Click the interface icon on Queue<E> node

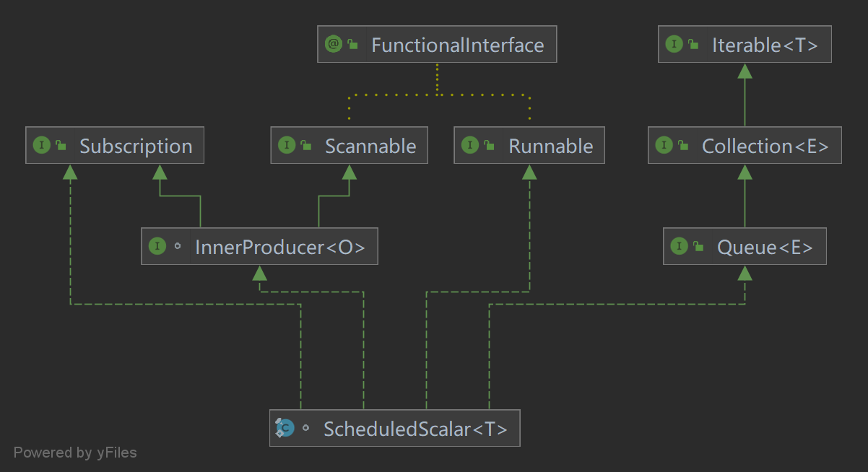click(x=679, y=247)
